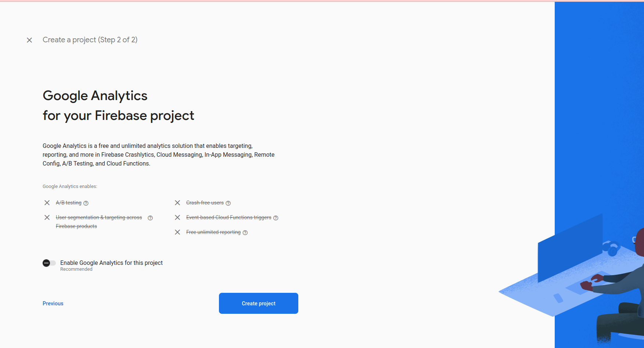The image size is (644, 348).
Task: Click X mark beside Event-based Cloud Functions triggers
Action: pyautogui.click(x=177, y=217)
